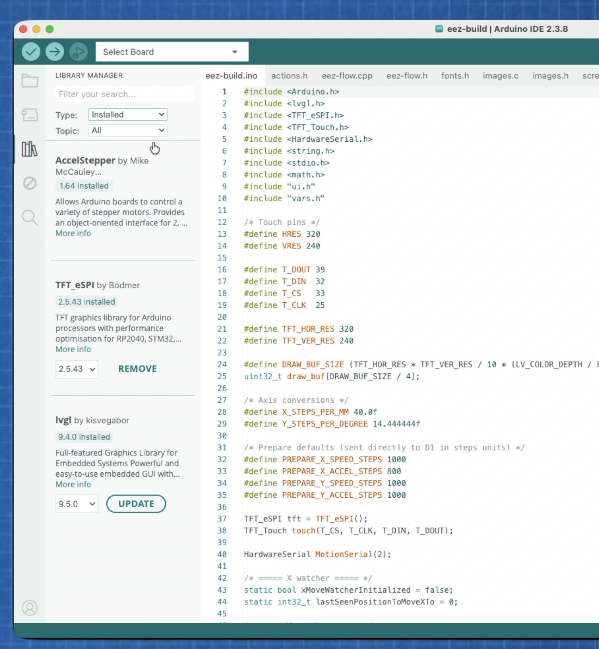Screen dimensions: 599x649
Task: Click the green full-screen window button
Action: (x=50, y=29)
